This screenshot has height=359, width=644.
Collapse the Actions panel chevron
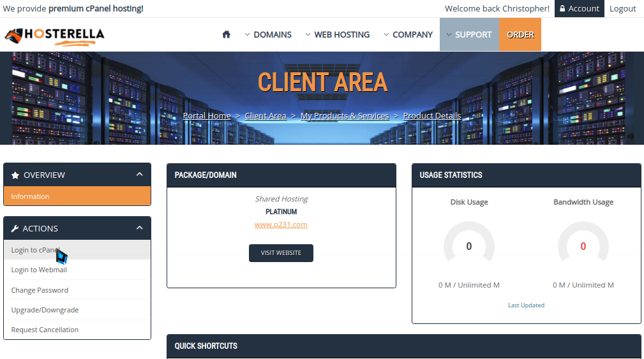[x=139, y=228]
